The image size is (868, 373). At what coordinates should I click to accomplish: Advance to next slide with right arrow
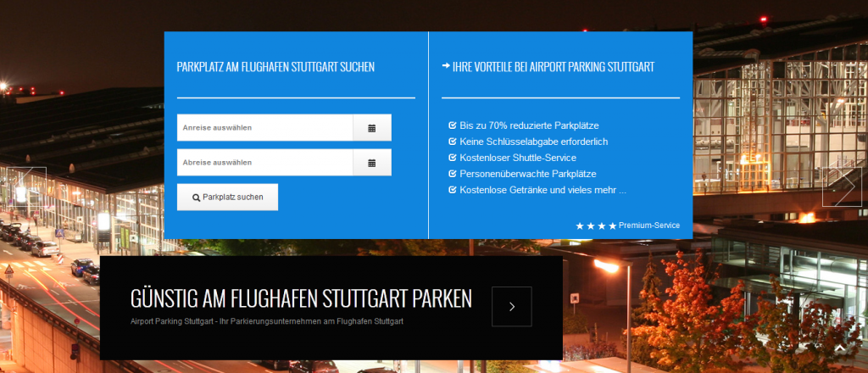pos(841,186)
